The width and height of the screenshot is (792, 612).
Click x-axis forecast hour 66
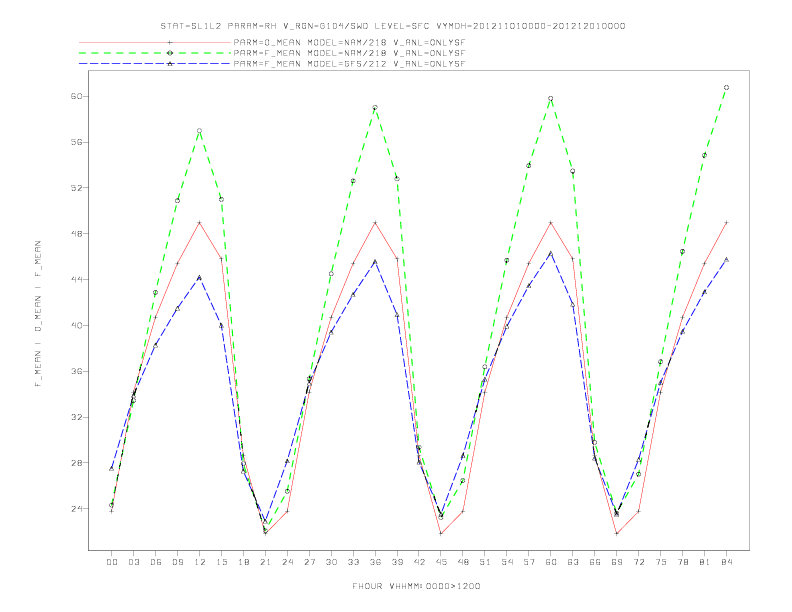point(595,562)
